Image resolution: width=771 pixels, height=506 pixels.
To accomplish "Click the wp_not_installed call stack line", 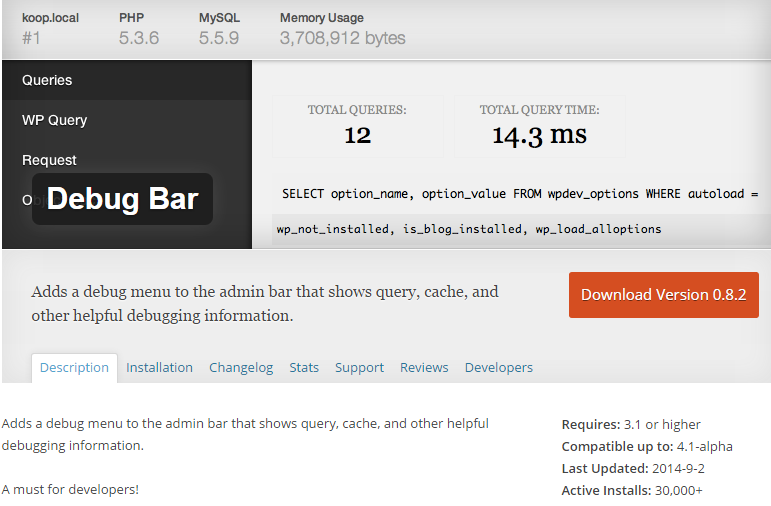I will tap(469, 229).
